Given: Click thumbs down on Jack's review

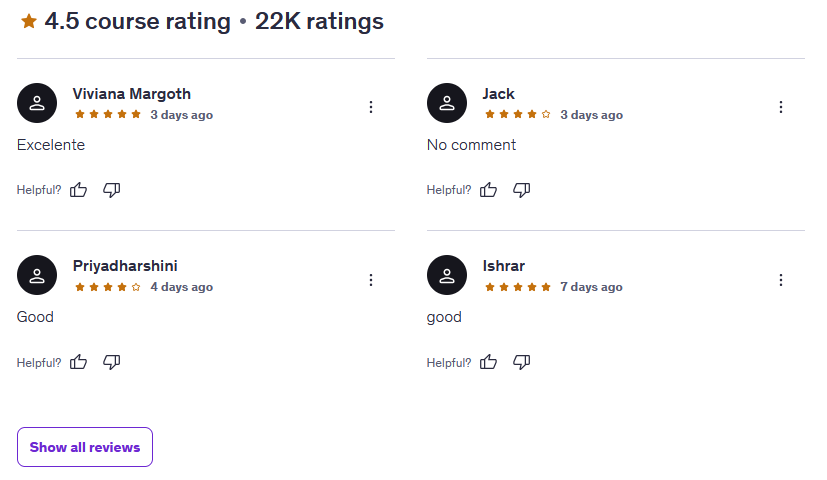Looking at the screenshot, I should (522, 190).
